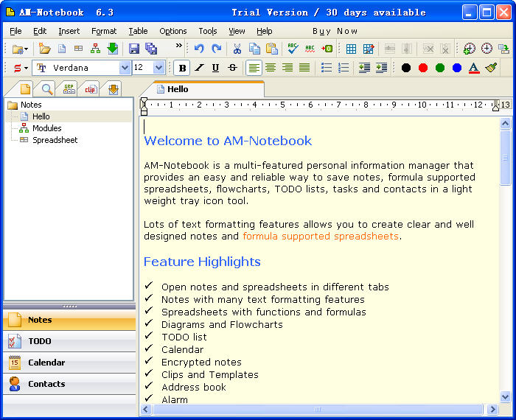
Task: Set text color to red swatch
Action: [423, 68]
